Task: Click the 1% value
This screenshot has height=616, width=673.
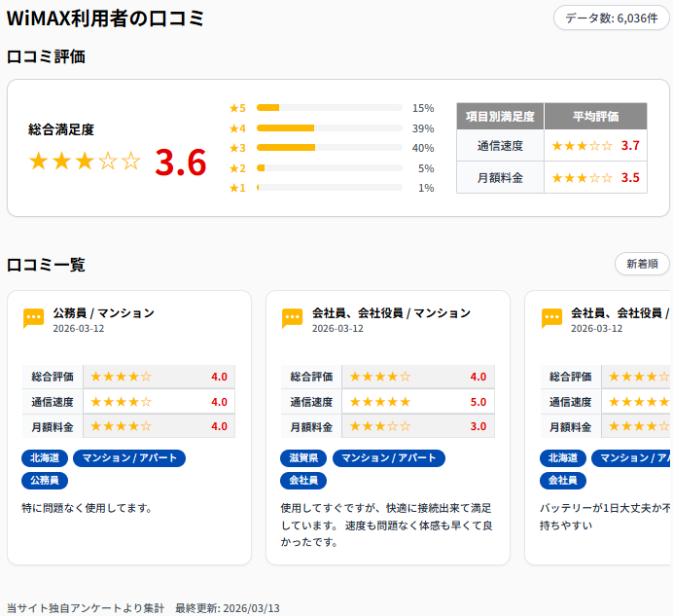Action: 426,188
